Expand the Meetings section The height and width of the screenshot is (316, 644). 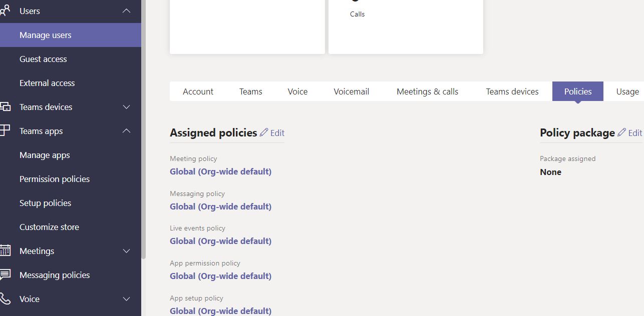126,251
